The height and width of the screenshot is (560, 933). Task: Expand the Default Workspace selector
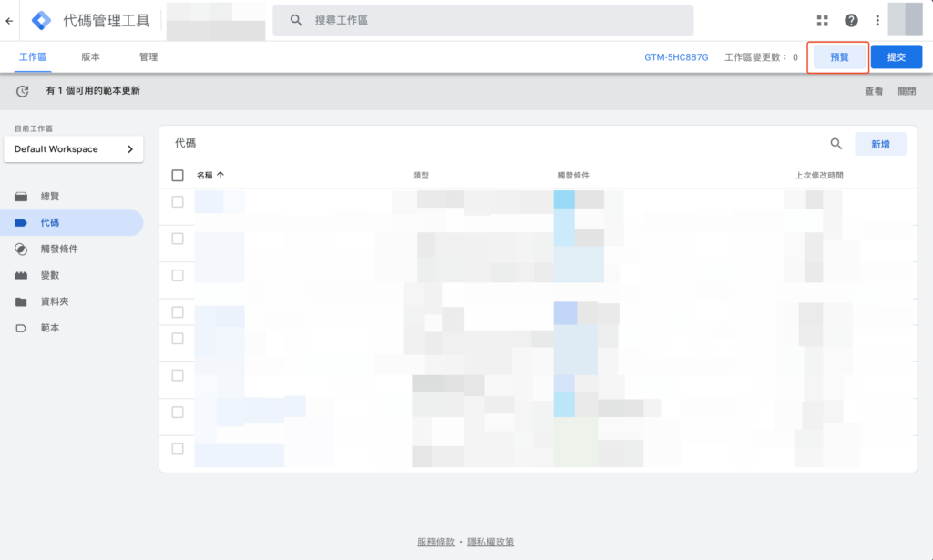pyautogui.click(x=73, y=149)
